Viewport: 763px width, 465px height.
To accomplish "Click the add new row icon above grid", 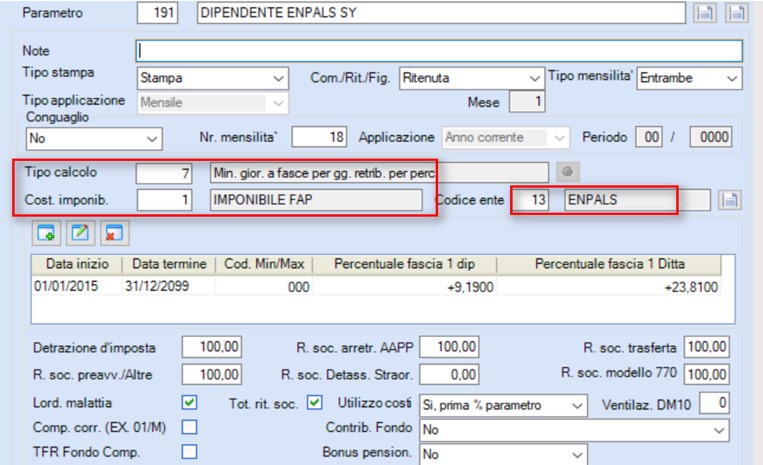I will pyautogui.click(x=46, y=233).
